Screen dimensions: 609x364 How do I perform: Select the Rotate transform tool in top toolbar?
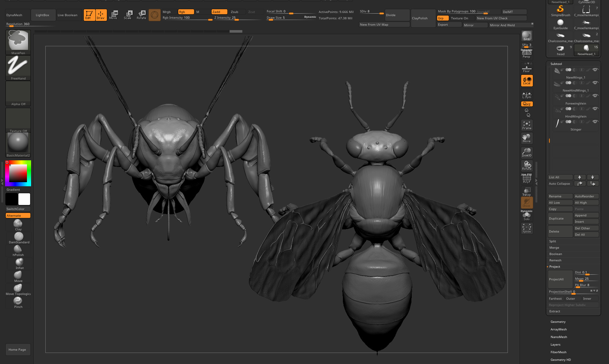coord(141,15)
